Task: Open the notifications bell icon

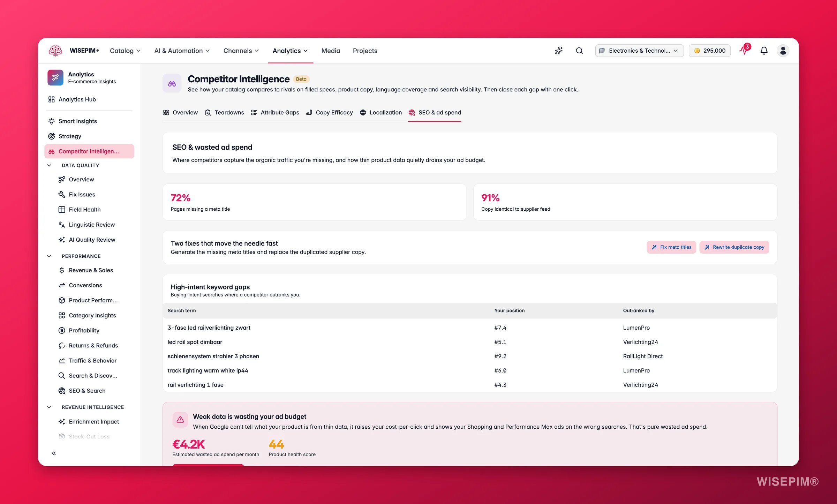Action: (764, 51)
